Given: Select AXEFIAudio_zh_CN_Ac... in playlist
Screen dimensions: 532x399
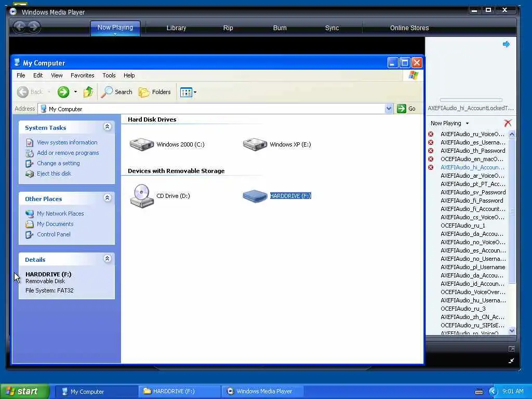Looking at the screenshot, I should point(472,317).
